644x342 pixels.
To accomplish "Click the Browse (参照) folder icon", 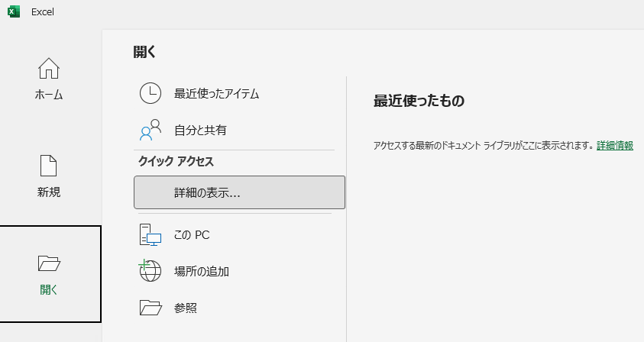I will (150, 308).
